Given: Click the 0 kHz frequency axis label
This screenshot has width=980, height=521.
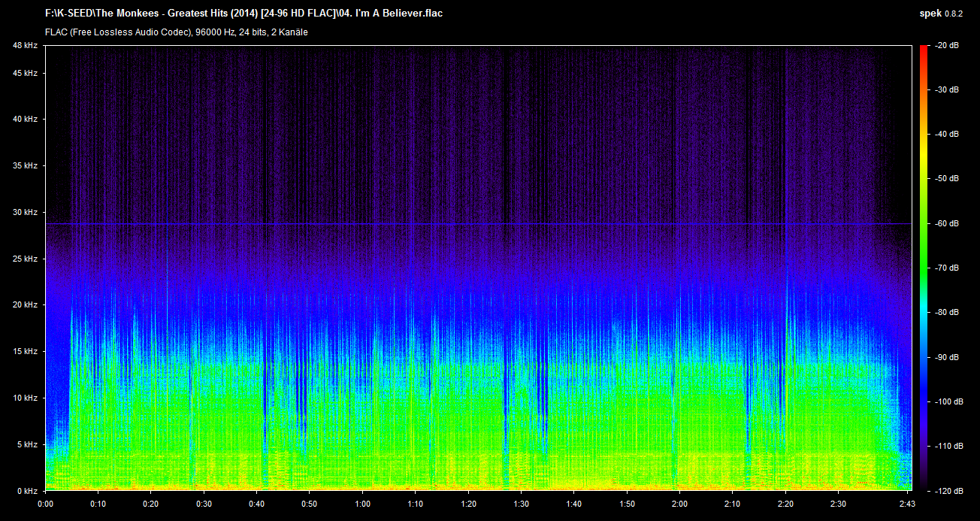Looking at the screenshot, I should click(x=26, y=491).
